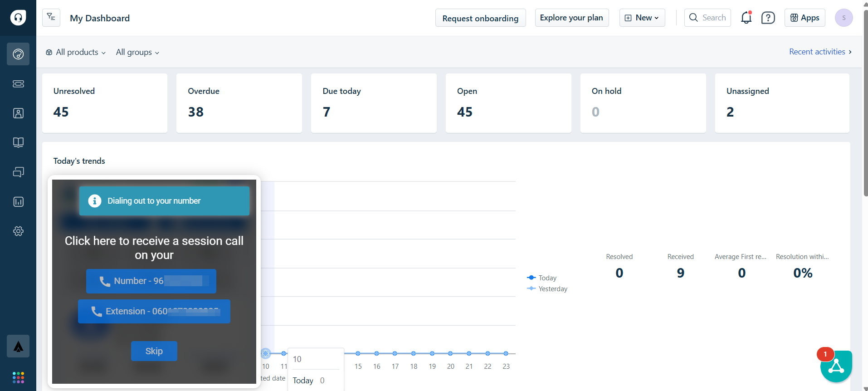This screenshot has height=391, width=868.
Task: Open the Unresolved tickets card
Action: coord(105,103)
